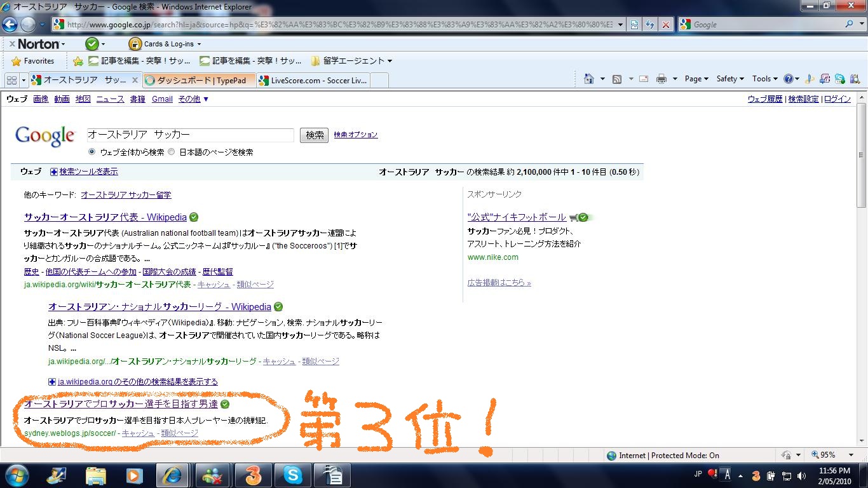Open search provider dropdown arrow
The height and width of the screenshot is (488, 868).
pyautogui.click(x=861, y=24)
